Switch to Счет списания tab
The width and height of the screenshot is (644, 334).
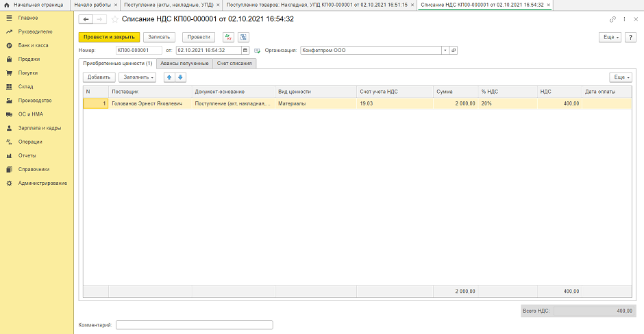235,63
